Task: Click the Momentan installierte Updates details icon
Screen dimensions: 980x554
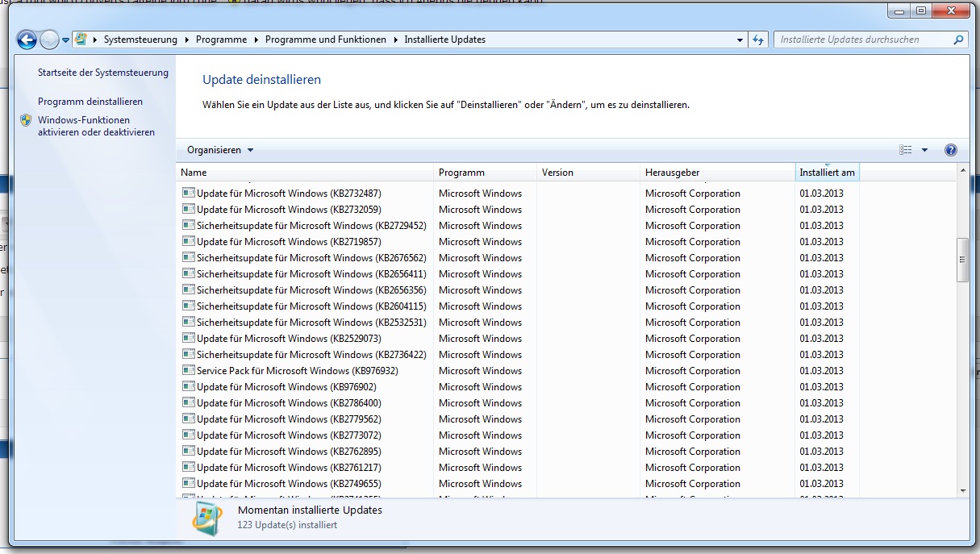Action: pyautogui.click(x=207, y=519)
